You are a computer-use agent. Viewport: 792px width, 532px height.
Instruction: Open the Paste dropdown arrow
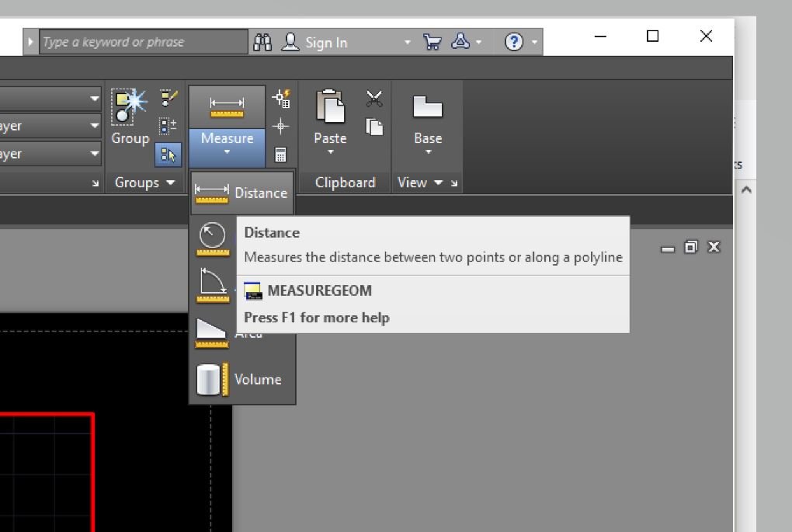coord(330,152)
